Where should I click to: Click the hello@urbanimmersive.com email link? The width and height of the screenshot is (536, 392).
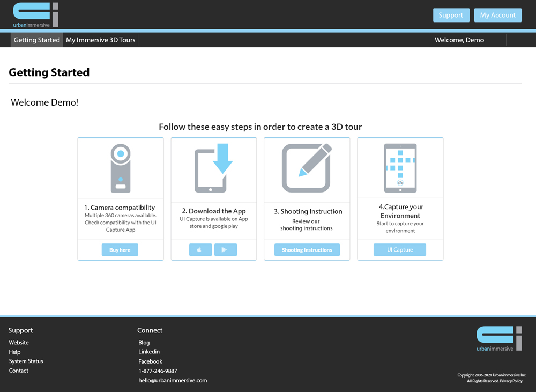pyautogui.click(x=173, y=381)
